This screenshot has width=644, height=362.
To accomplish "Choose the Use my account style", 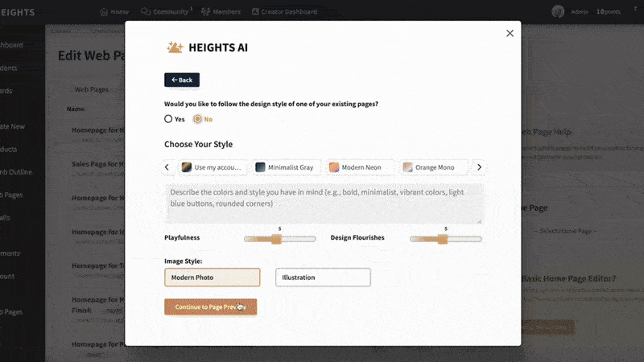I will 213,167.
